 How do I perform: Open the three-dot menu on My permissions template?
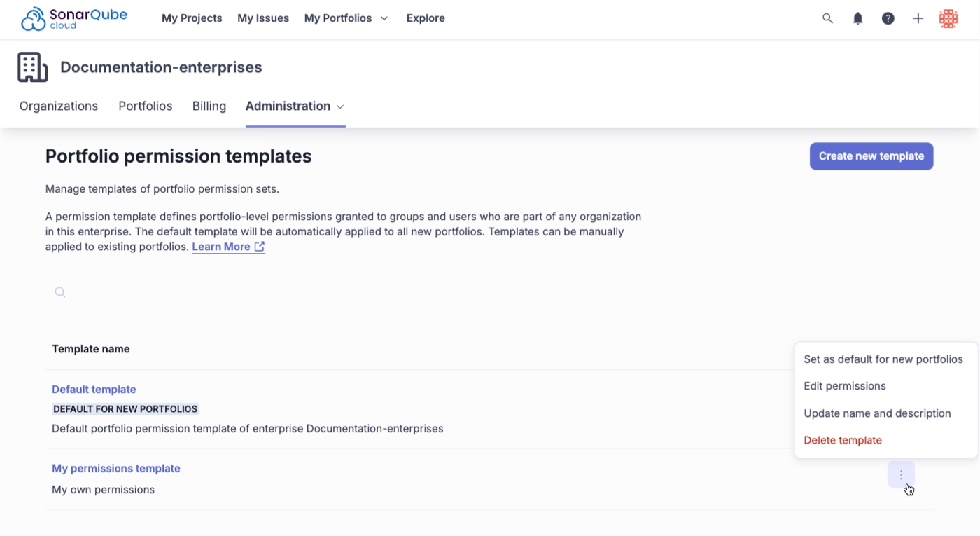click(x=901, y=474)
